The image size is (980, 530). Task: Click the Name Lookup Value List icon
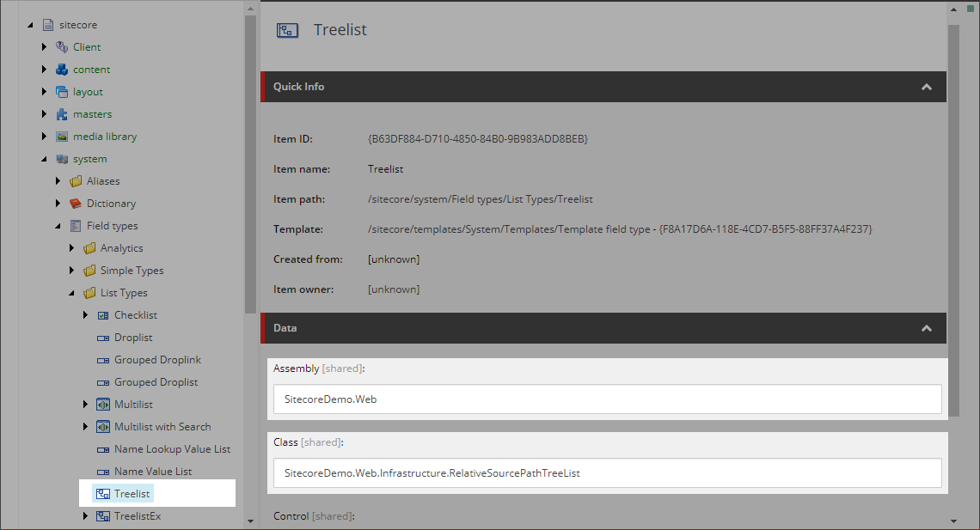pos(103,449)
